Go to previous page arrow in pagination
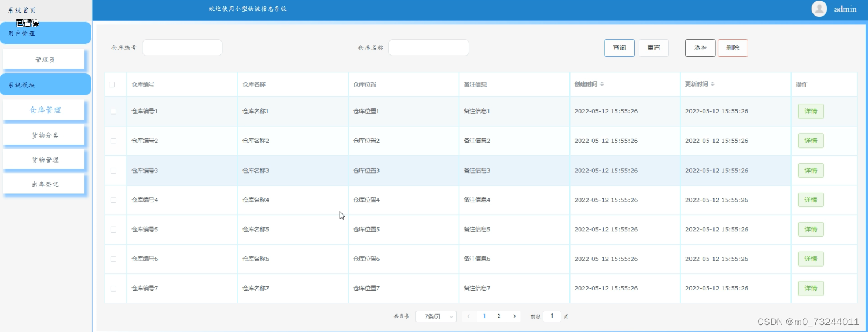868x332 pixels. [x=469, y=316]
